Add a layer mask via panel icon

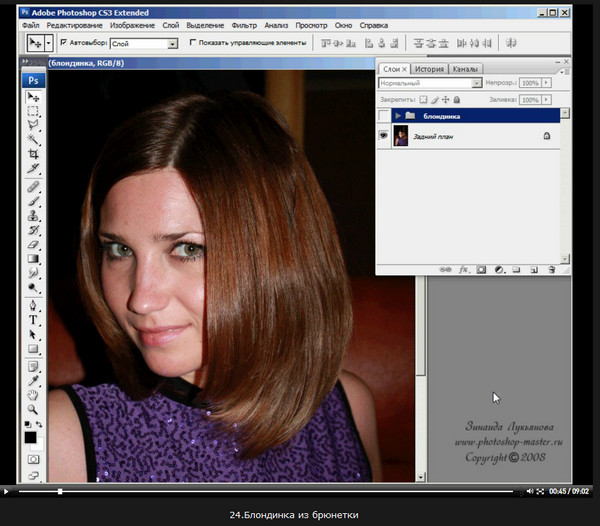(481, 269)
